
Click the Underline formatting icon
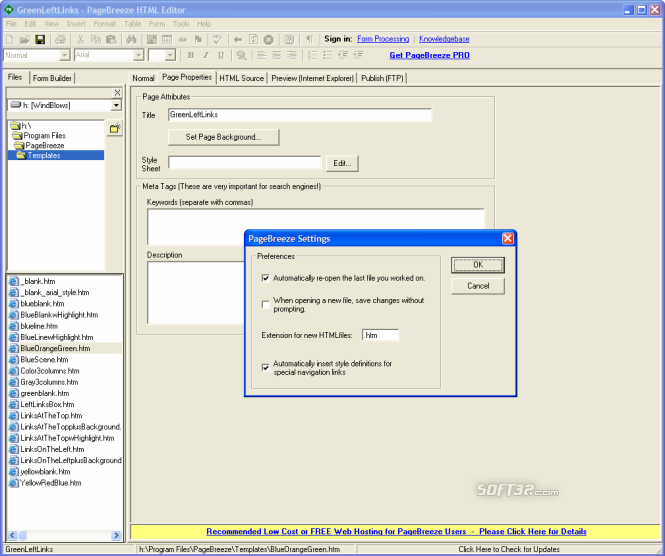[221, 55]
